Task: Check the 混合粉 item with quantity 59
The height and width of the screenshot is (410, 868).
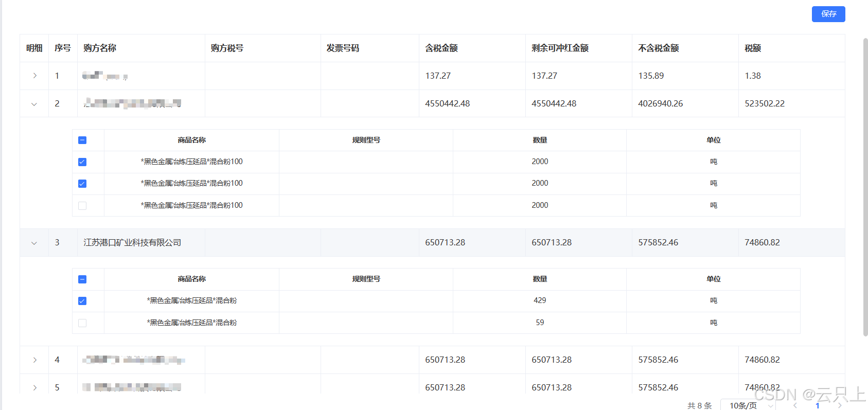Action: [x=82, y=323]
